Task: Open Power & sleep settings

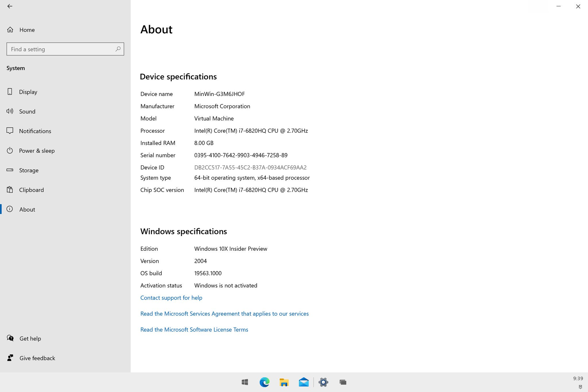Action: pos(36,151)
